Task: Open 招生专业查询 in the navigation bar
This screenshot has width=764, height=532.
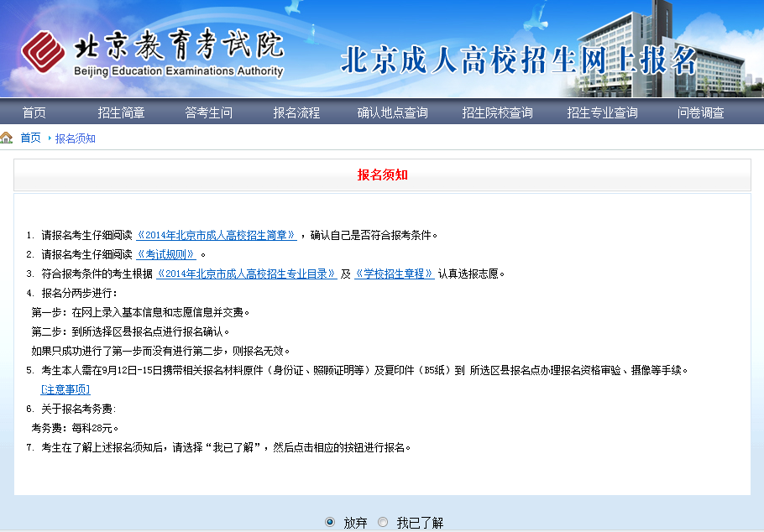Action: (602, 112)
